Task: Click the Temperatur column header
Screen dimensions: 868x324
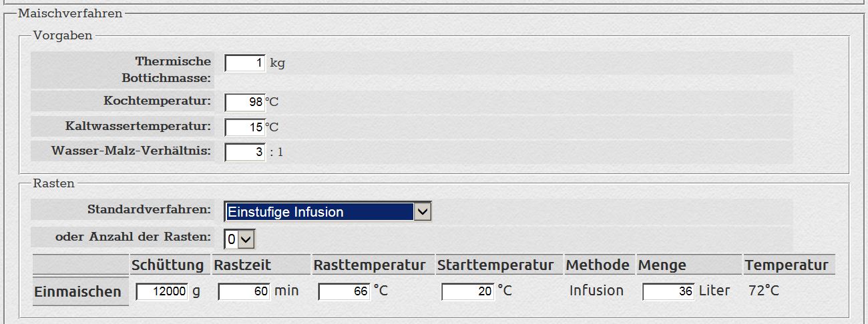Action: point(787,265)
